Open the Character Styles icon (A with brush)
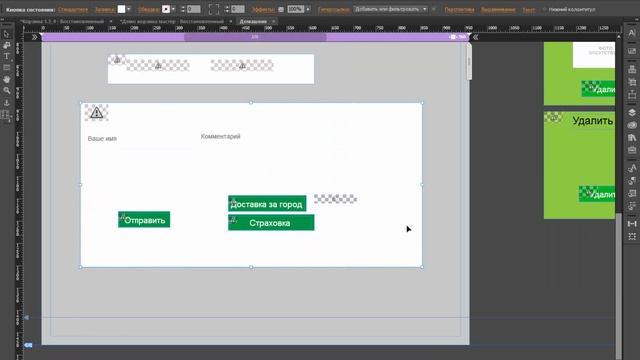Image resolution: width=640 pixels, height=360 pixels. coord(632,168)
